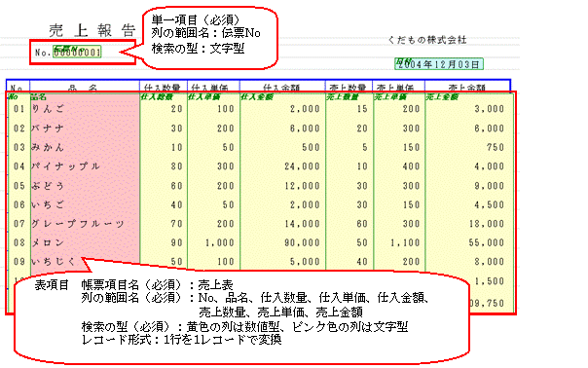588x368 pixels.
Task: Click purchase quantity 70 in グレープフルーツ row
Action: (176, 224)
